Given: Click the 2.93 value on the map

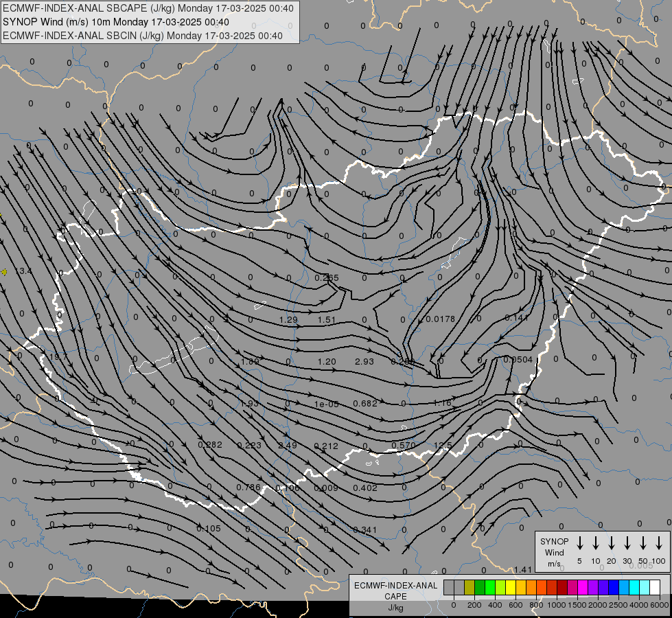Looking at the screenshot, I should (364, 362).
